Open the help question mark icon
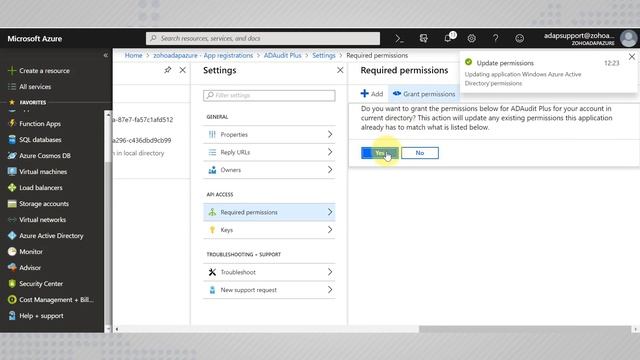The width and height of the screenshot is (640, 360). click(495, 38)
